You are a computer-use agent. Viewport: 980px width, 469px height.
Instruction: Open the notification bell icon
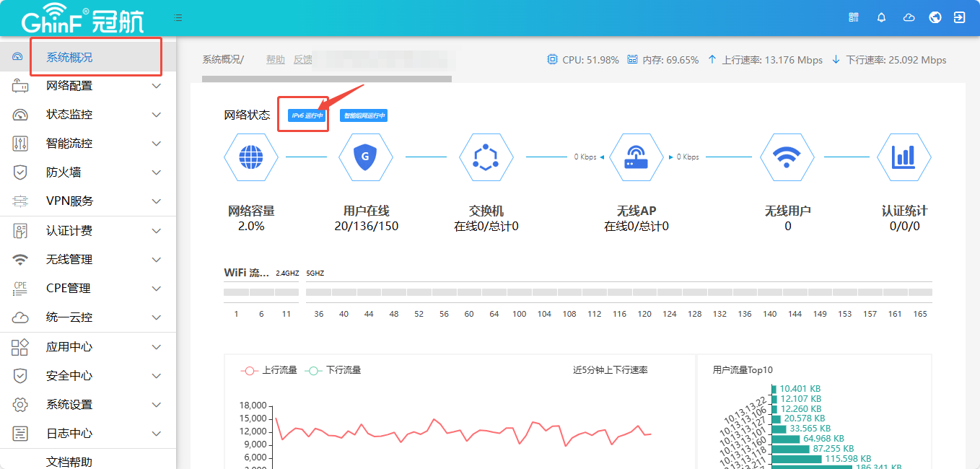coord(881,17)
